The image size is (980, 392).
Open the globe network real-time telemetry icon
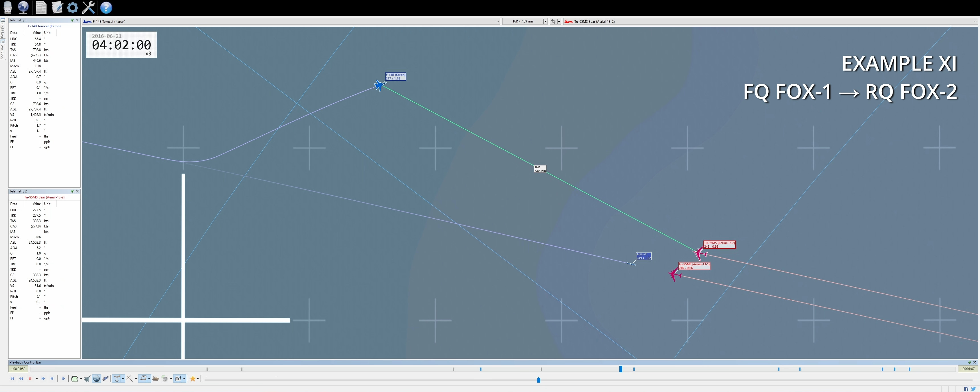tap(24, 7)
